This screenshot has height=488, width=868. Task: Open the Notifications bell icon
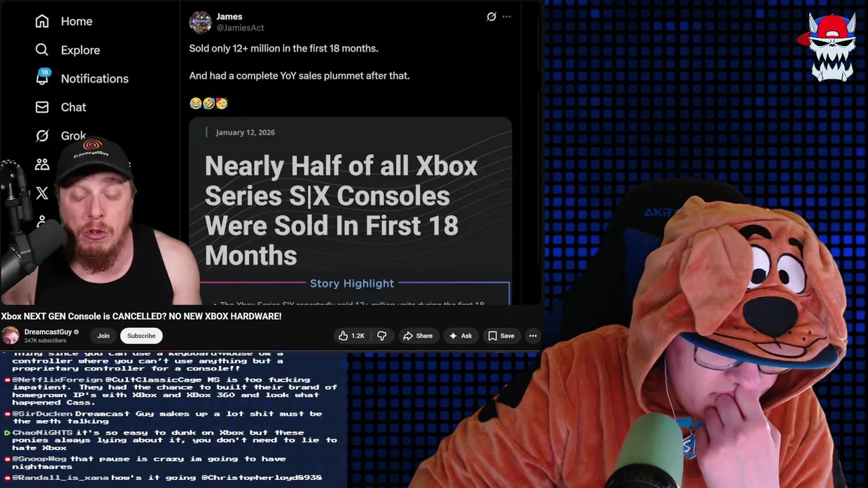tap(42, 77)
